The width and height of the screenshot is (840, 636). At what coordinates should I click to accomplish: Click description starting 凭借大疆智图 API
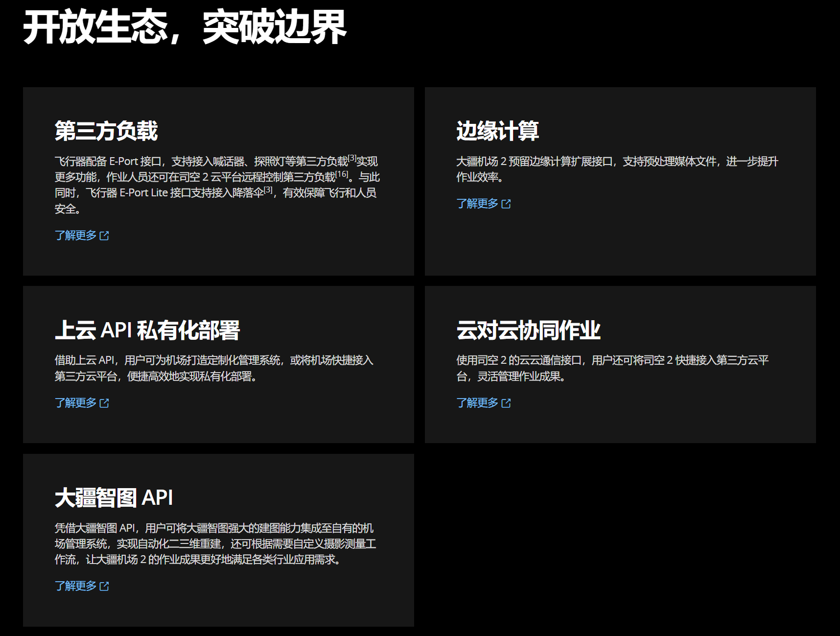[215, 543]
